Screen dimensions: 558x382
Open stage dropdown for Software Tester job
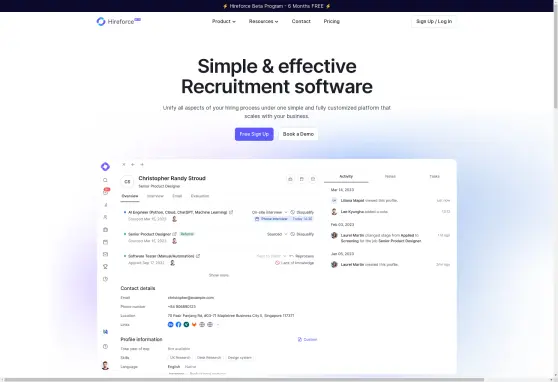(271, 256)
